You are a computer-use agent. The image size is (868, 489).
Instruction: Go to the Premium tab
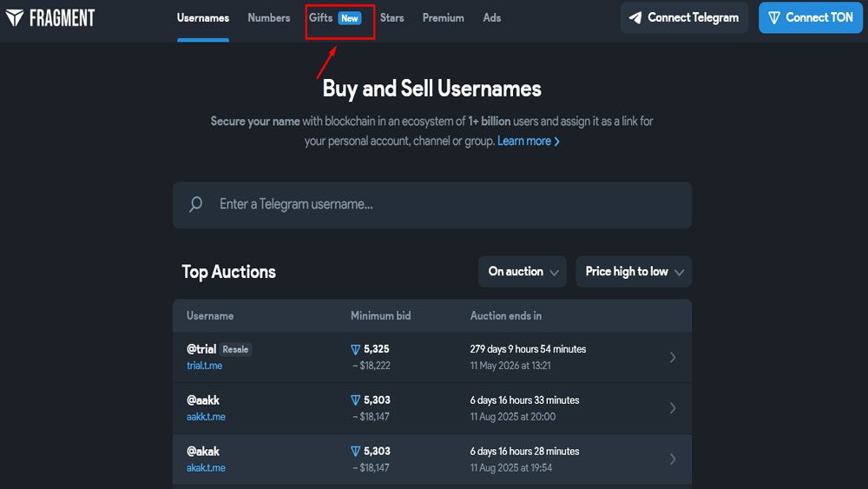pyautogui.click(x=443, y=17)
